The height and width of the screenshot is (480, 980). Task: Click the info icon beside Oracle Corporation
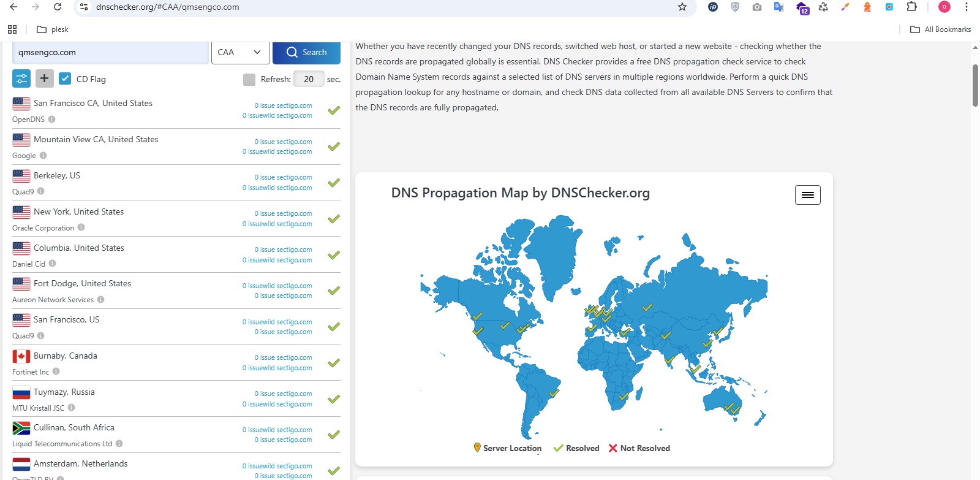tap(81, 227)
